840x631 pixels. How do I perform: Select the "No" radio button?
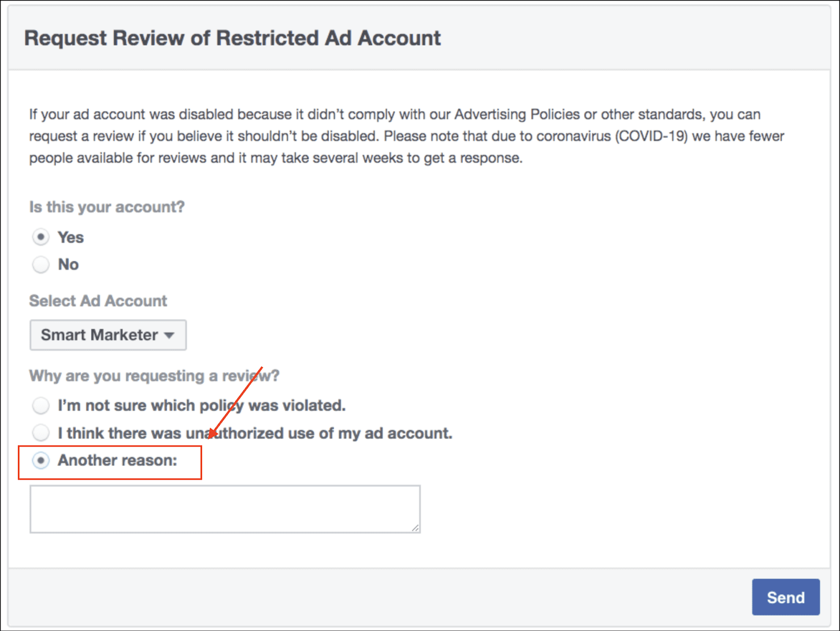pos(40,264)
